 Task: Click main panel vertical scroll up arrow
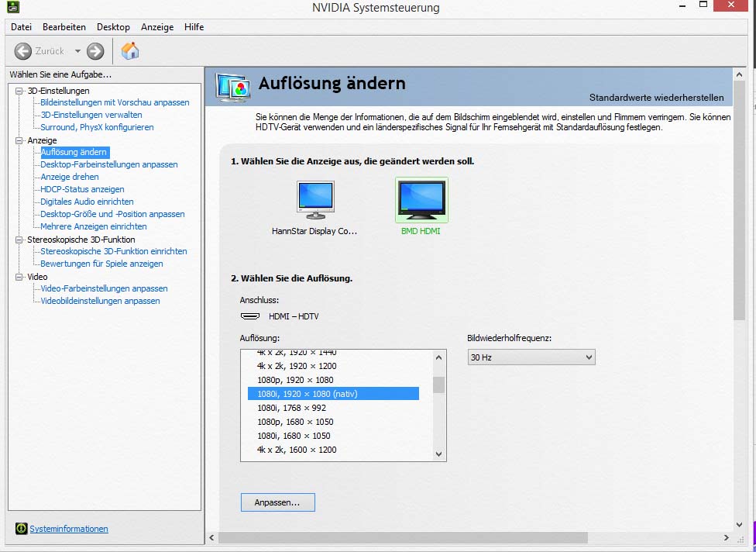click(x=740, y=74)
